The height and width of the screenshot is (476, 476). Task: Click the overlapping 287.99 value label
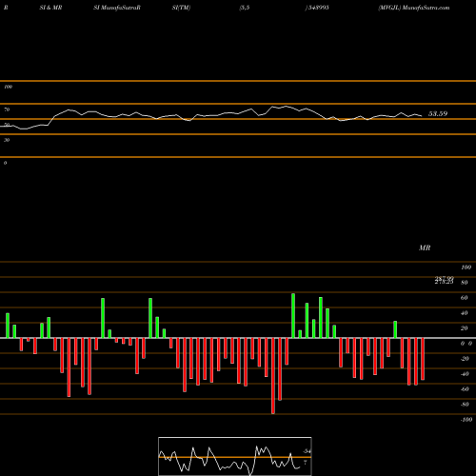coord(445,278)
